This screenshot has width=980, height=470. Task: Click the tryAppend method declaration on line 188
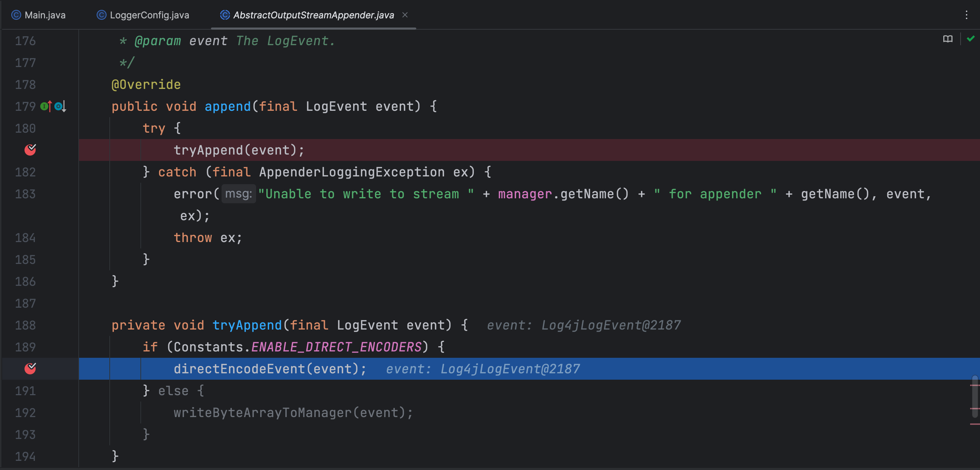(x=247, y=325)
